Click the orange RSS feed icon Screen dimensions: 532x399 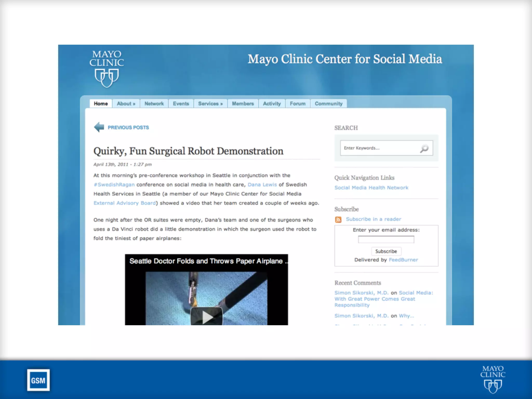tap(338, 220)
